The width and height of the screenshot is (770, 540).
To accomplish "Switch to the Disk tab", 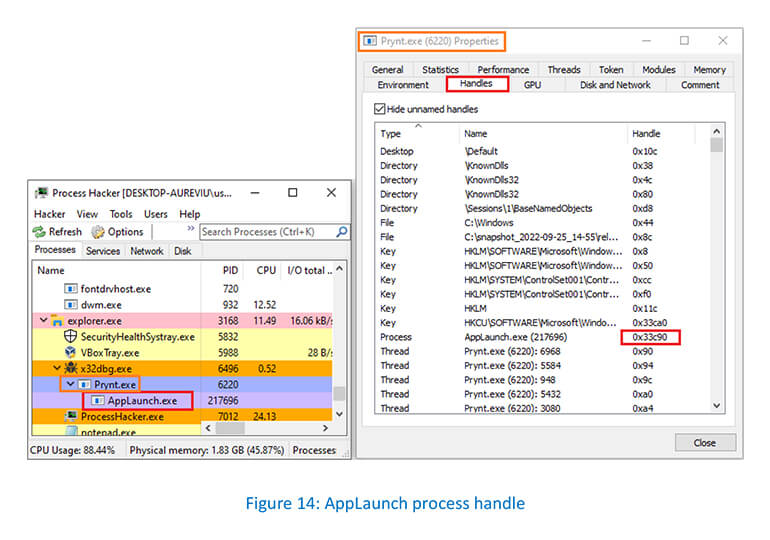I will (182, 251).
